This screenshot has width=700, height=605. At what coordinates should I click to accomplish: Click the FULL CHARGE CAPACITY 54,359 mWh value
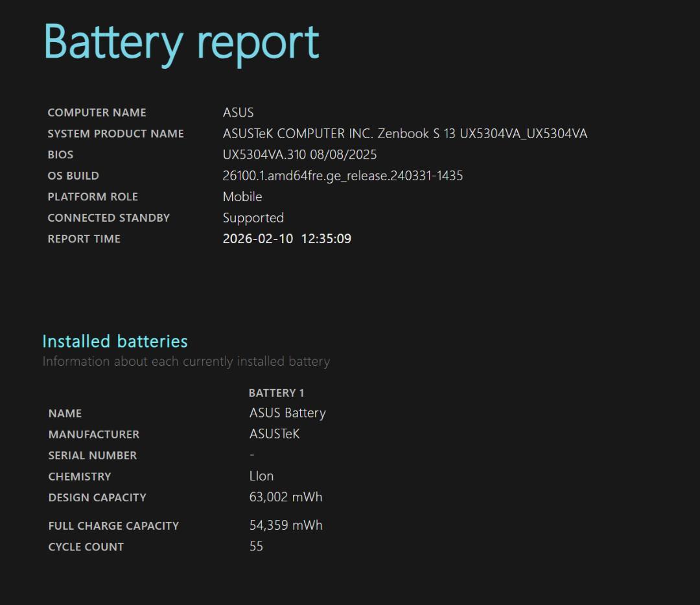point(285,525)
